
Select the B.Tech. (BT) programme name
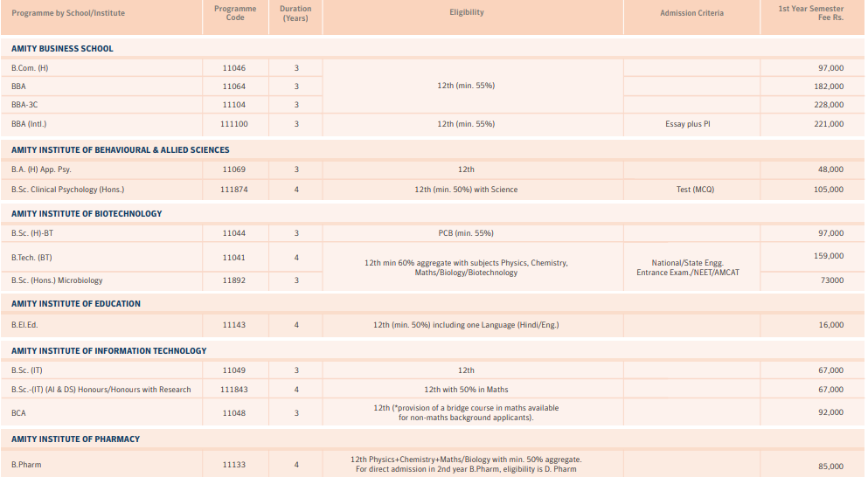pos(31,258)
